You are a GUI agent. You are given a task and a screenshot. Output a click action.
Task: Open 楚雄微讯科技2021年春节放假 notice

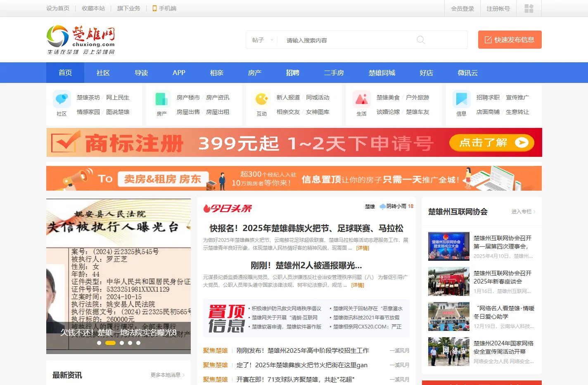[x=366, y=318]
